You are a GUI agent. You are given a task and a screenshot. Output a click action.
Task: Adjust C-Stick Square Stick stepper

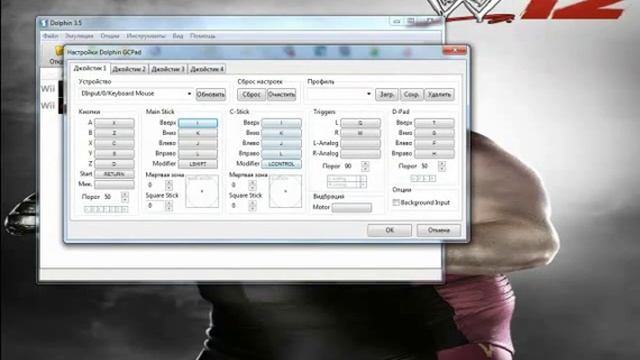(252, 206)
